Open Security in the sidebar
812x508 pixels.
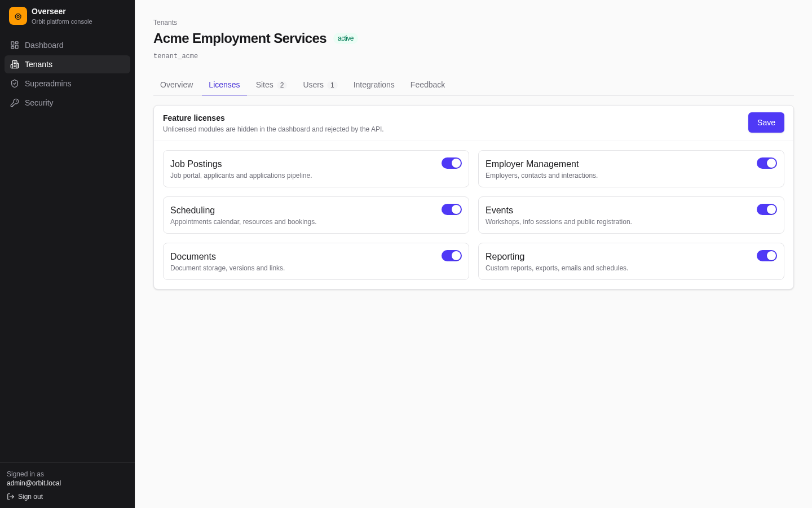point(67,103)
